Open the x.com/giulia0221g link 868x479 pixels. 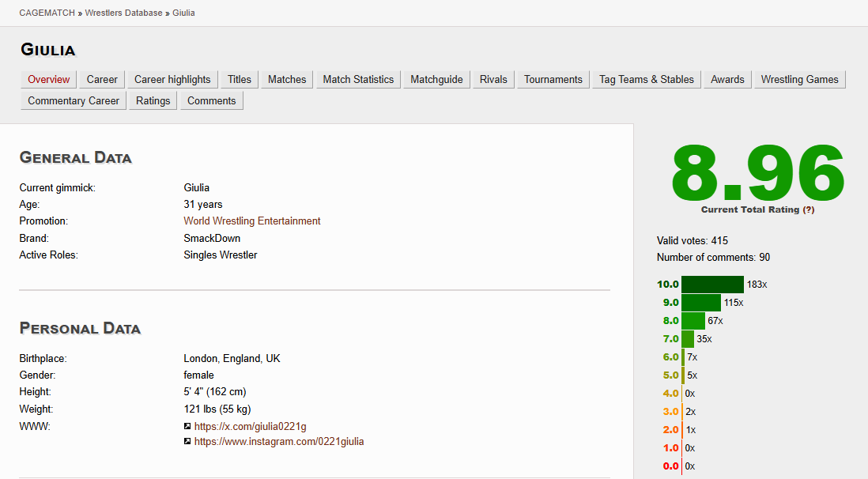point(250,427)
